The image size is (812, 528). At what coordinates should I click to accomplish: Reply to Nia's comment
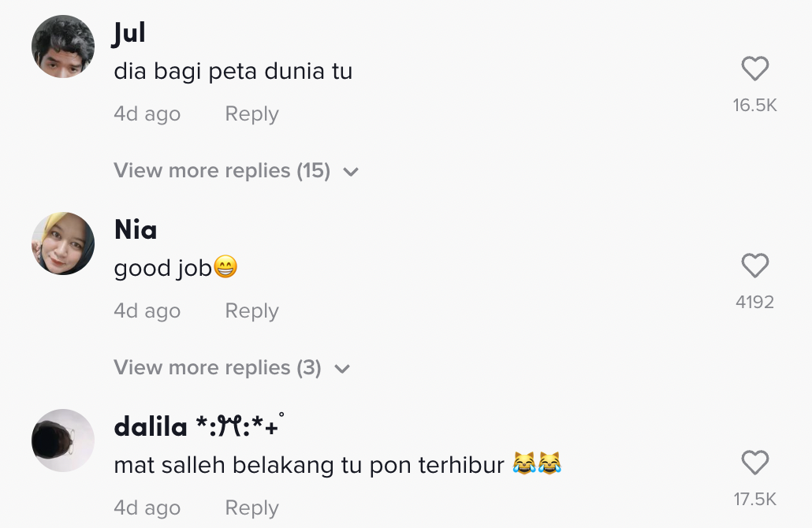pos(251,310)
